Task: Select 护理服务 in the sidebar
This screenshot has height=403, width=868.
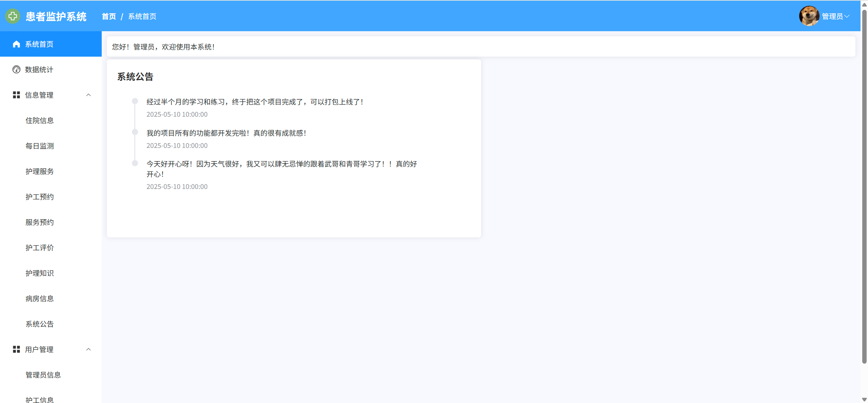Action: [x=40, y=171]
